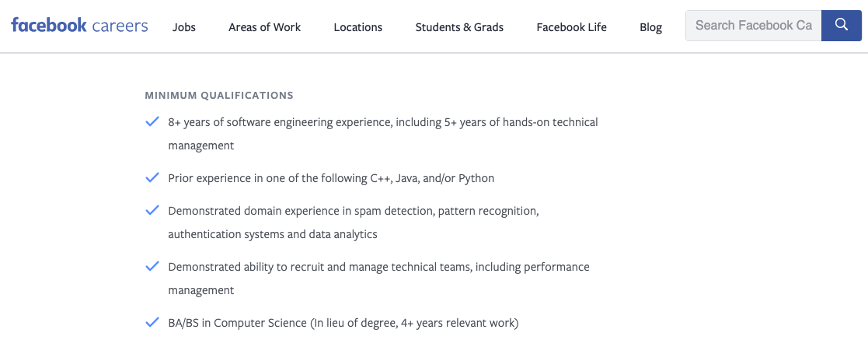Click the Facebook Careers logo
868x354 pixels.
tap(79, 26)
